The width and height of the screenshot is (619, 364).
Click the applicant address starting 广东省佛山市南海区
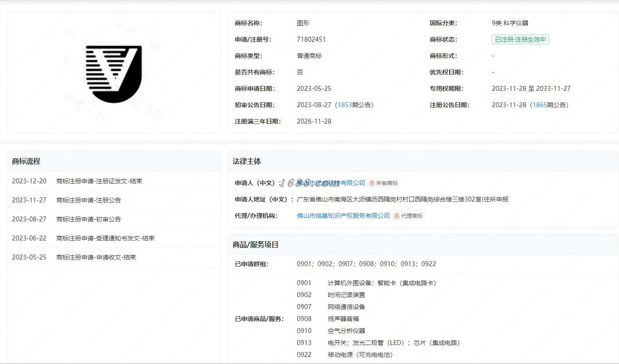(x=403, y=199)
